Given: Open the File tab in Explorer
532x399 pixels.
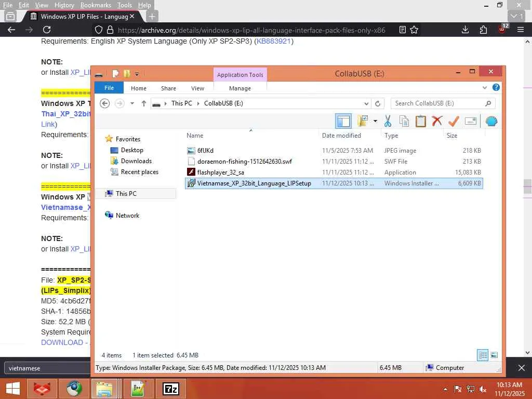Looking at the screenshot, I should click(109, 88).
